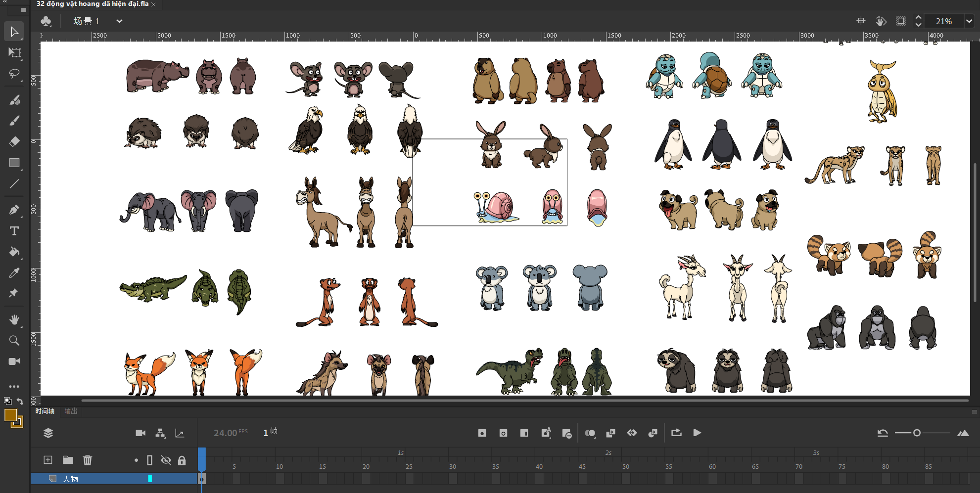Select the Eraser tool
Viewport: 980px width, 493px height.
coord(14,141)
